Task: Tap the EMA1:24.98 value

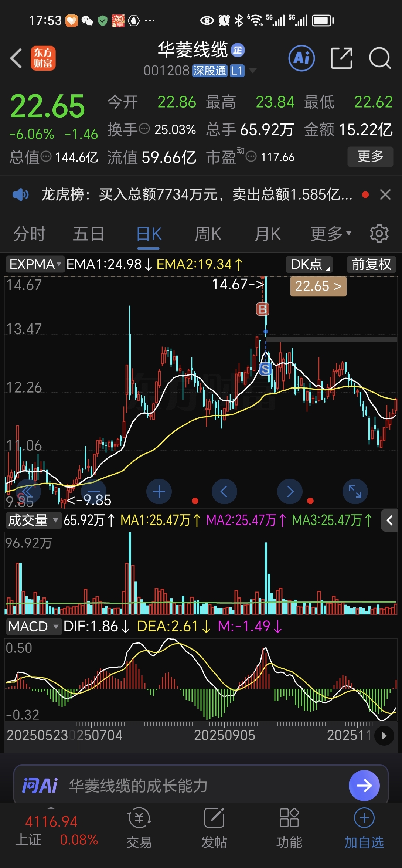Action: pos(109,264)
